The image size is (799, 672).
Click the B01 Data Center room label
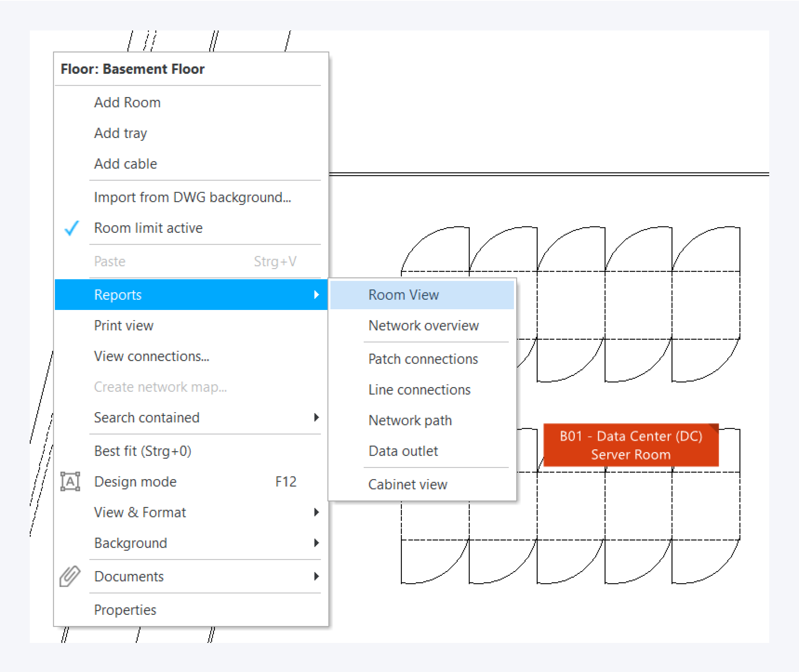[x=630, y=445]
